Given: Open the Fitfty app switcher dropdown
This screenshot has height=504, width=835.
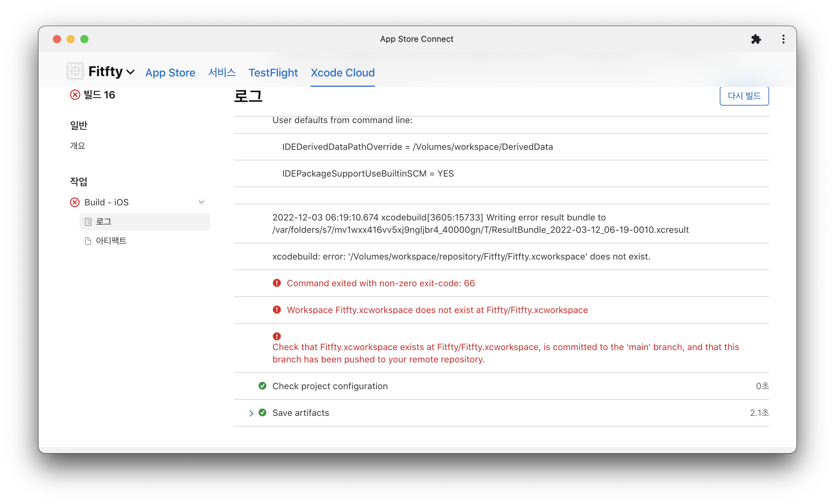Looking at the screenshot, I should [x=130, y=72].
